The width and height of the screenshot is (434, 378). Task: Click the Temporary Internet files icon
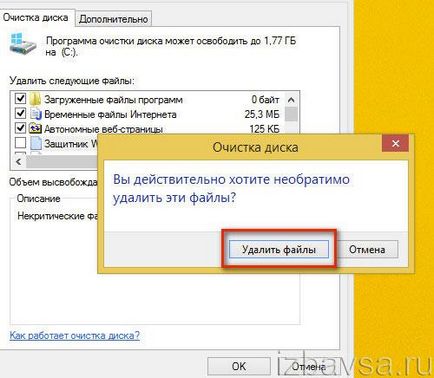pyautogui.click(x=35, y=114)
